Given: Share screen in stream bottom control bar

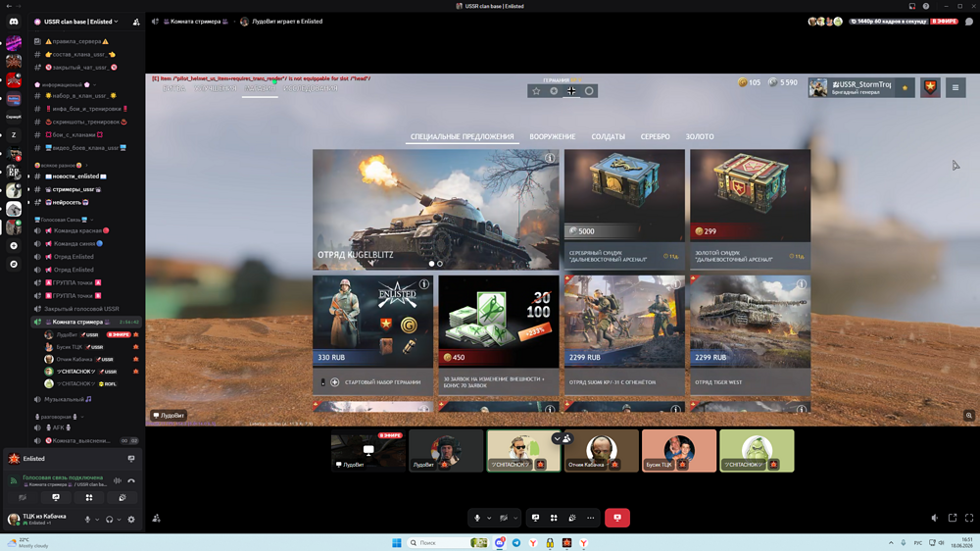Looking at the screenshot, I should pos(536,518).
